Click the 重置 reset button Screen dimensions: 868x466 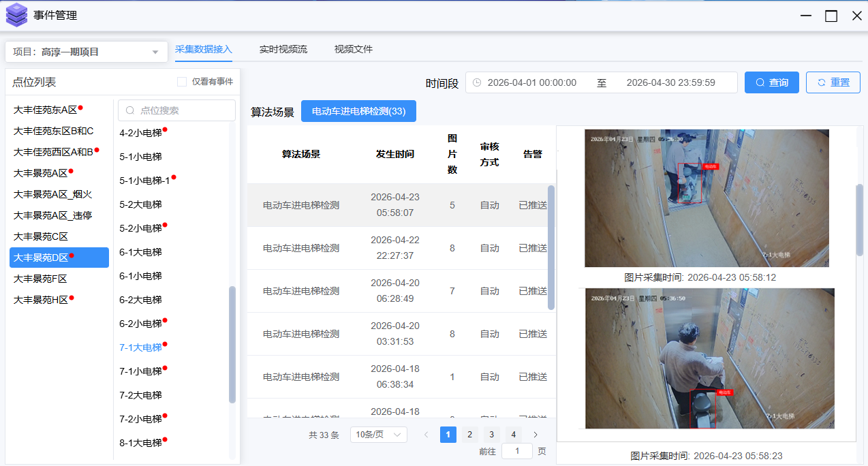tap(833, 82)
